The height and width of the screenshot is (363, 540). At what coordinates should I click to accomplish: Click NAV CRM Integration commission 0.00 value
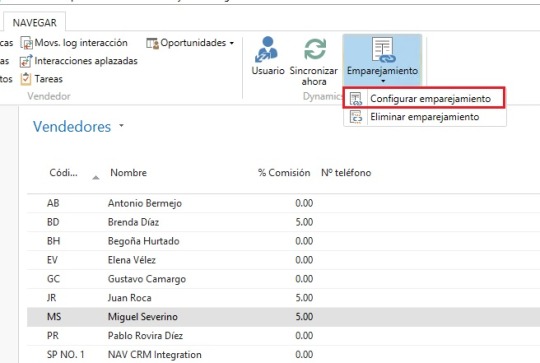point(304,354)
